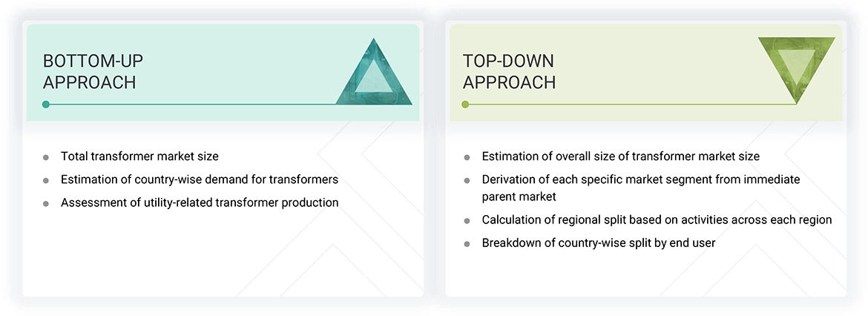Screen dimensions: 868x316
Task: Click Estimation of overall size of transformer market
Action: tap(620, 157)
